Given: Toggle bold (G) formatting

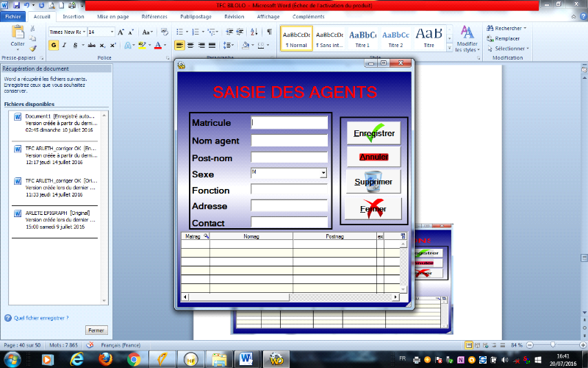Looking at the screenshot, I should (x=54, y=45).
